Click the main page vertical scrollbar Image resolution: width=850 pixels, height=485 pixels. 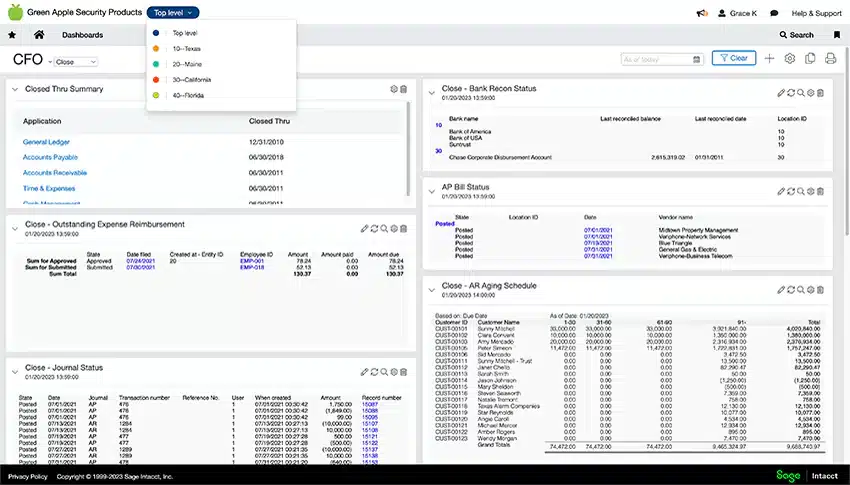pyautogui.click(x=847, y=142)
